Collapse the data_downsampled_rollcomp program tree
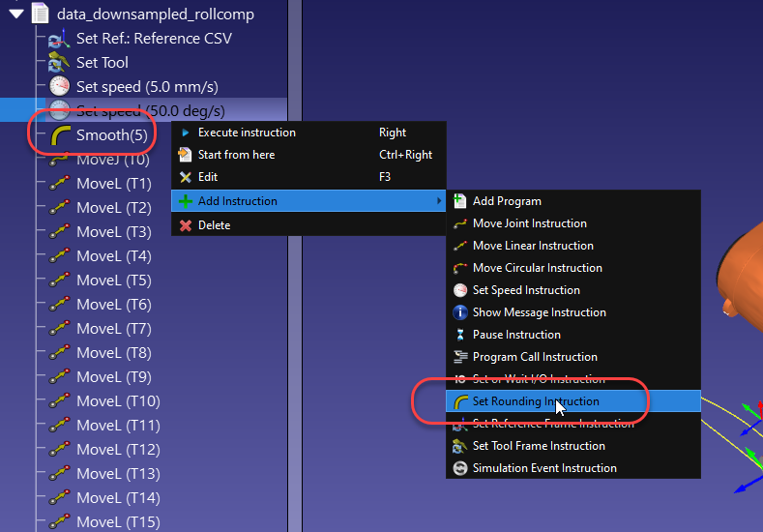Image resolution: width=763 pixels, height=532 pixels. pos(16,14)
